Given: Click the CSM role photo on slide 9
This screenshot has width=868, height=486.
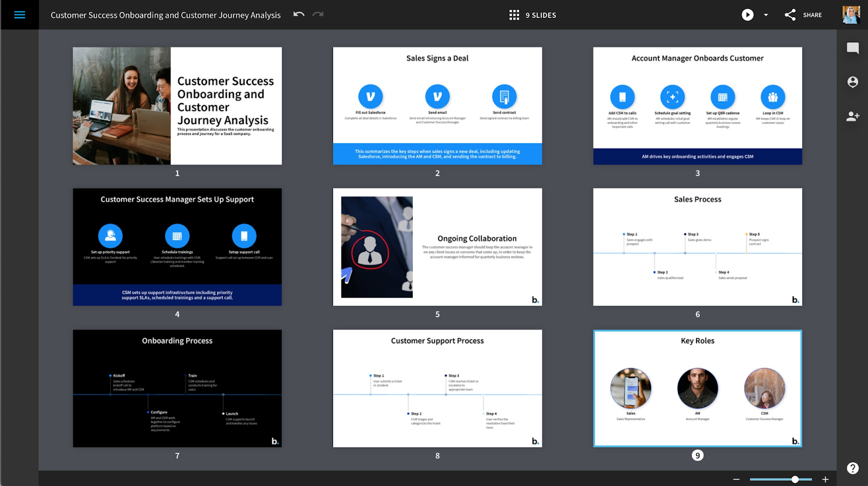Looking at the screenshot, I should [x=764, y=388].
